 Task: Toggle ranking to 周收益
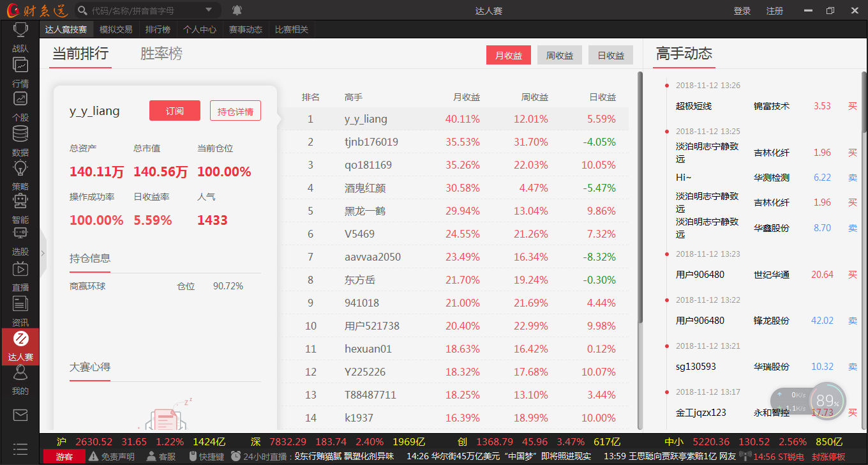(x=560, y=56)
